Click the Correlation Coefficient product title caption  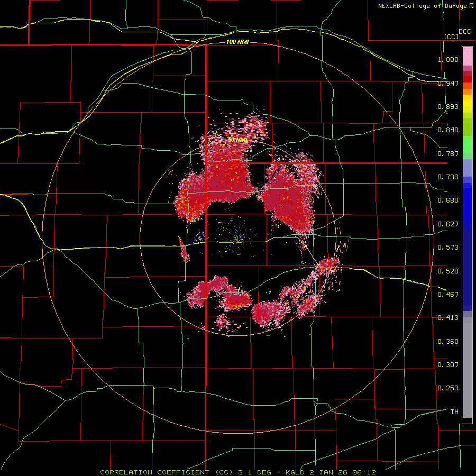(238, 472)
